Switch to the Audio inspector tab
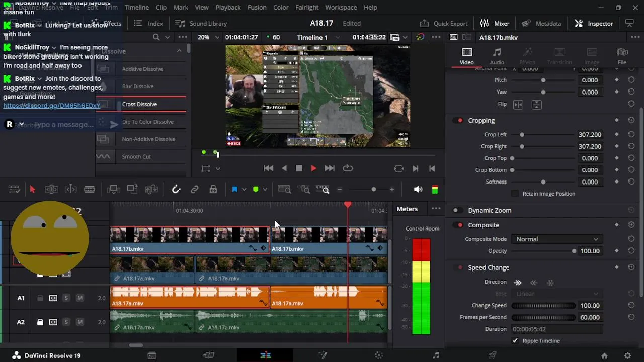 pos(497,56)
